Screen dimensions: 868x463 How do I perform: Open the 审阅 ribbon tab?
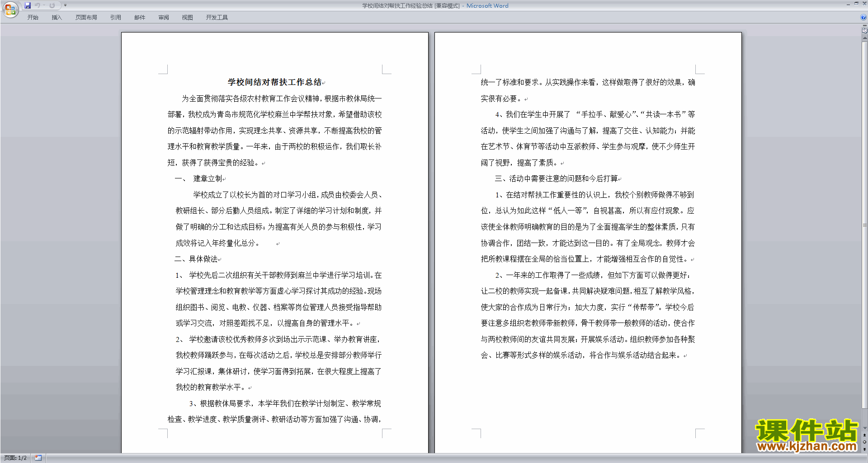[164, 18]
